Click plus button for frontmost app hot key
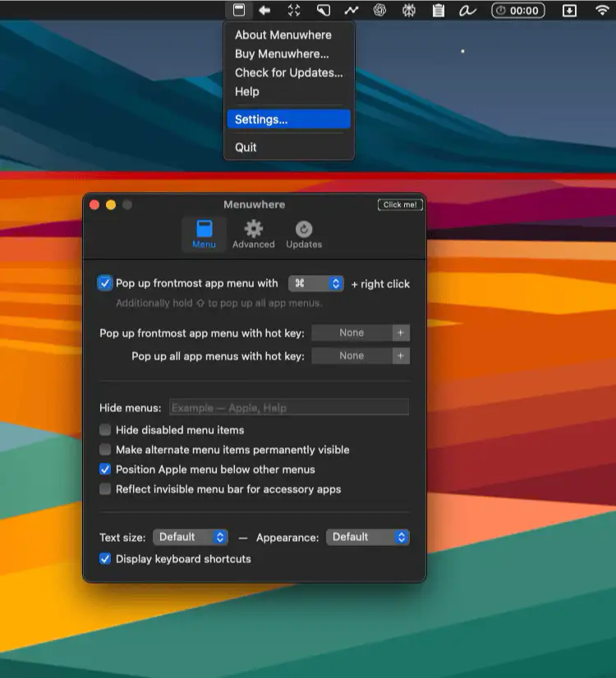 coord(401,333)
